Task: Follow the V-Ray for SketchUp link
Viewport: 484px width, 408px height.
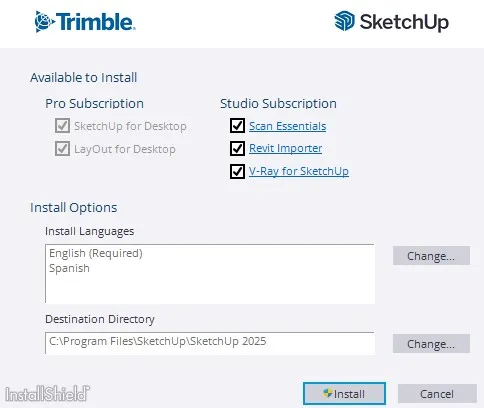Action: [x=299, y=171]
